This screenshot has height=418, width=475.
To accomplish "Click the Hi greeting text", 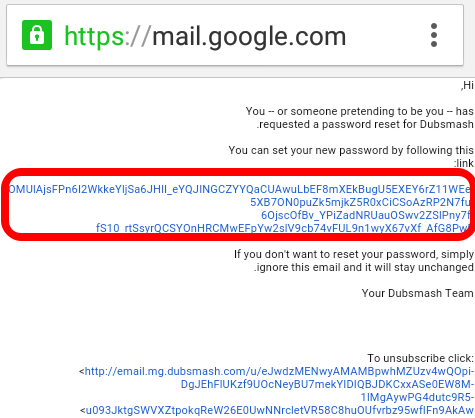I will tap(467, 86).
